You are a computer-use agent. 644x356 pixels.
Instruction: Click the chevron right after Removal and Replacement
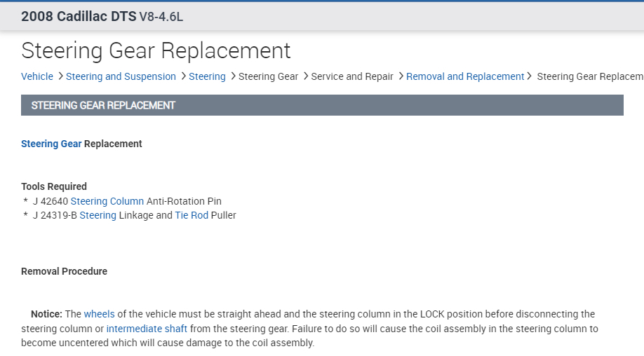[530, 76]
